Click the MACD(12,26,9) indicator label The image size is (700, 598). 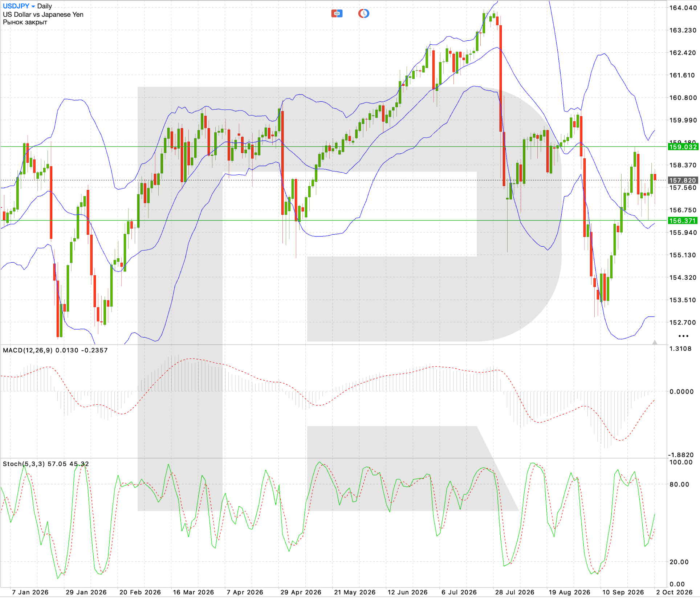pyautogui.click(x=28, y=350)
